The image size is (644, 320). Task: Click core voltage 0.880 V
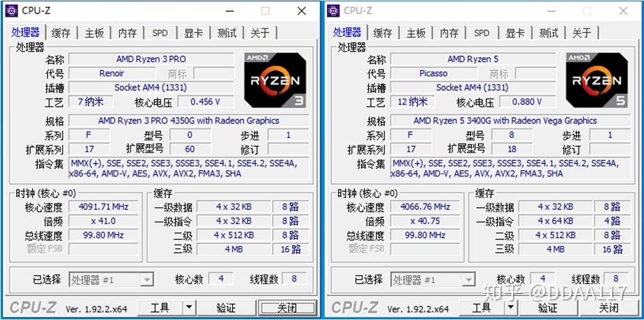(x=527, y=102)
